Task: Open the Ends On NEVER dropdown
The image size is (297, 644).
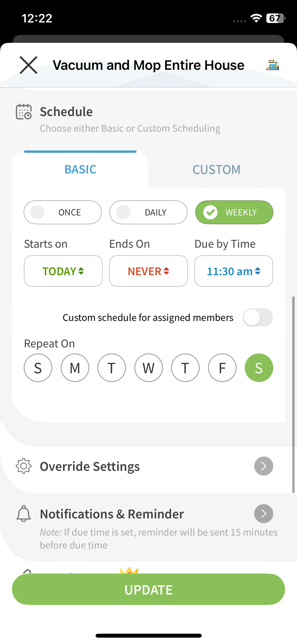Action: (148, 271)
